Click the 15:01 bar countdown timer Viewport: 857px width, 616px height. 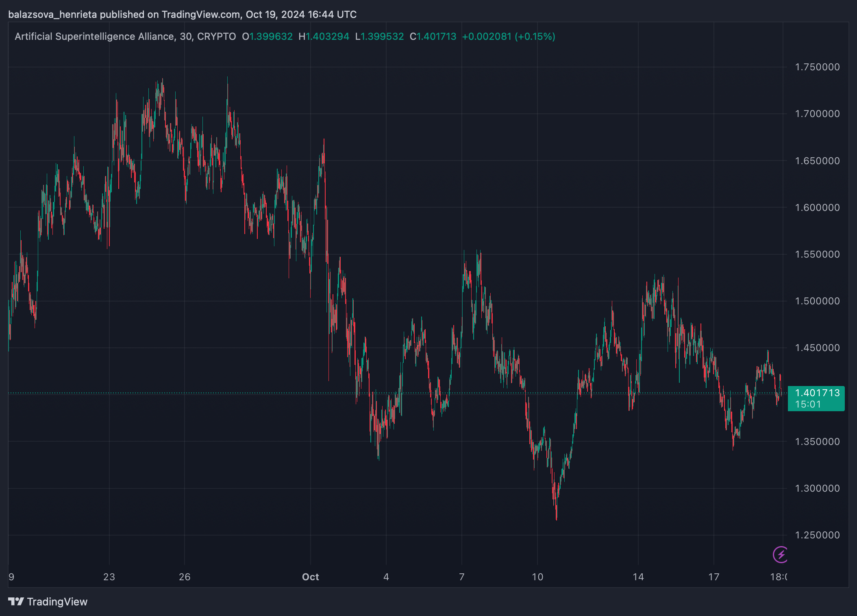pyautogui.click(x=808, y=404)
